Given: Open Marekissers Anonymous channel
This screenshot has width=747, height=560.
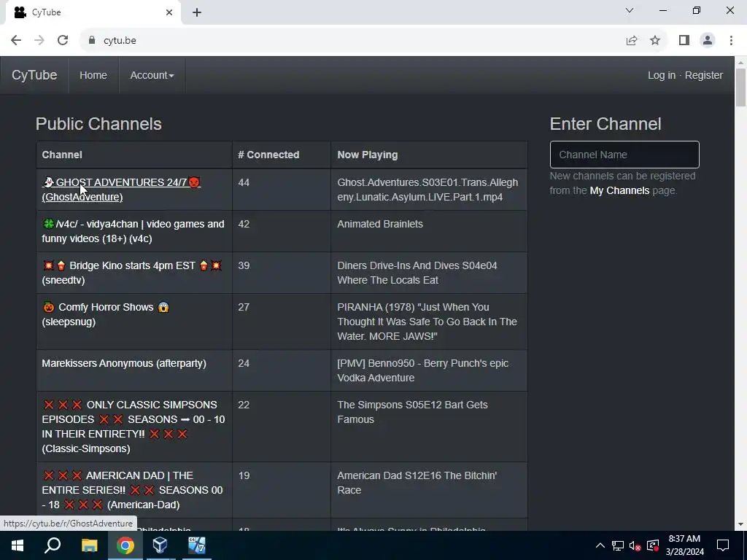Looking at the screenshot, I should coord(124,363).
